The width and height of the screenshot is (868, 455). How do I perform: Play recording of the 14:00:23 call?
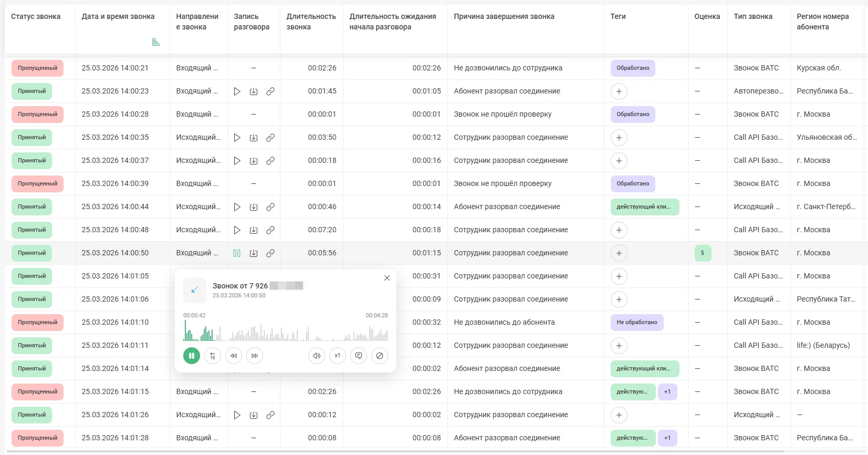coord(237,91)
